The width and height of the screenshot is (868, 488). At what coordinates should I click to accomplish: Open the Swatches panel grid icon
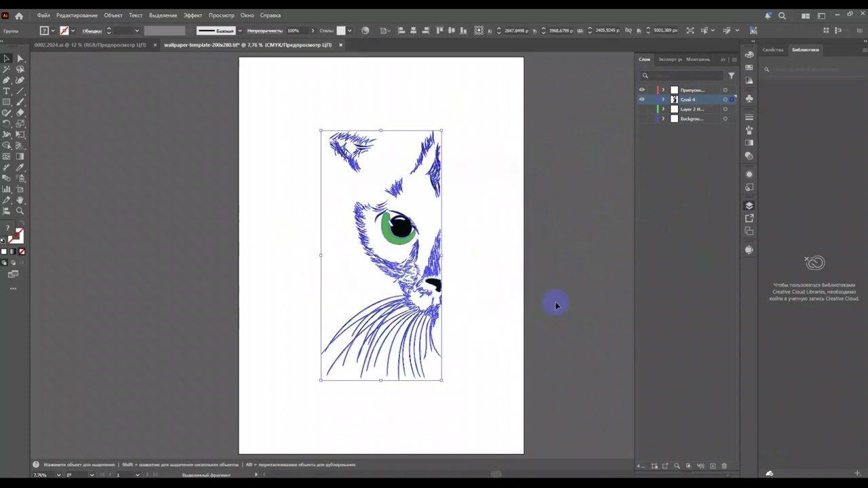click(x=749, y=68)
